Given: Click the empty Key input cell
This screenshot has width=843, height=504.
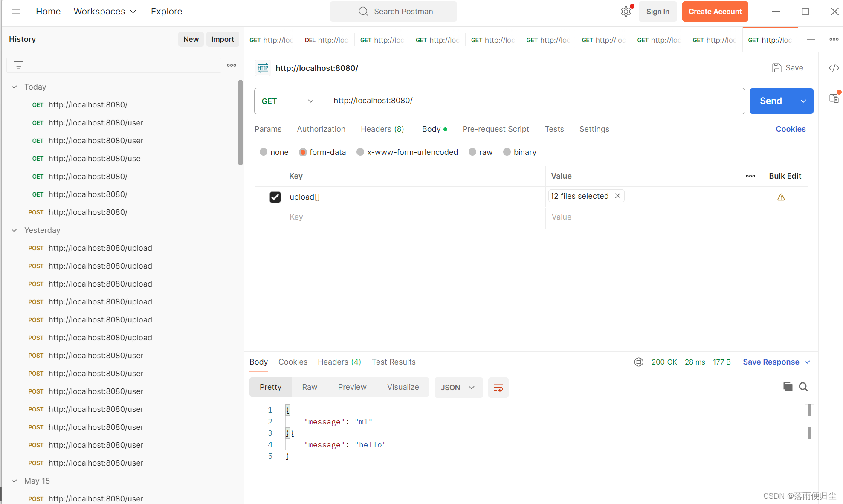Looking at the screenshot, I should [414, 217].
